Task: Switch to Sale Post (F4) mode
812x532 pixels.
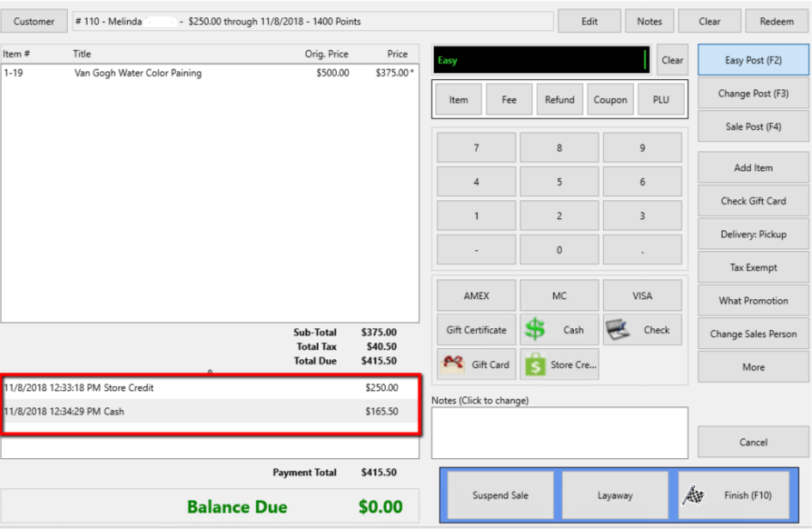Action: (753, 126)
